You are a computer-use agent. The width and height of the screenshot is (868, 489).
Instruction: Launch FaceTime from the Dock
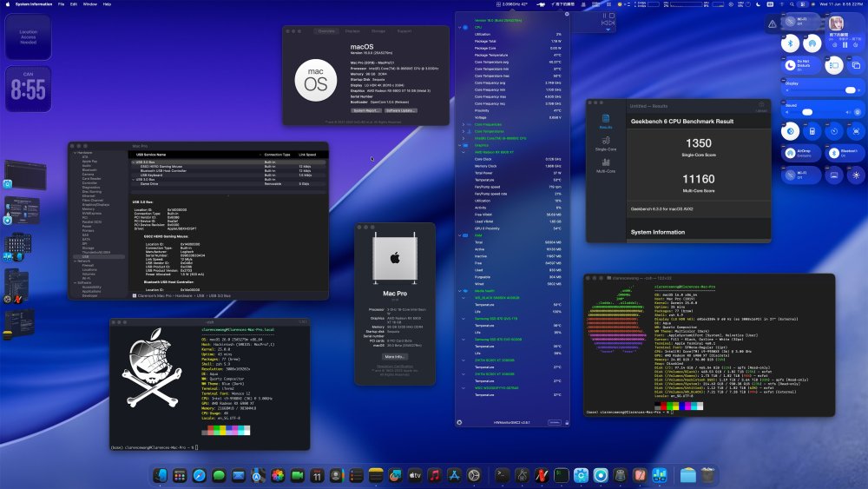(297, 475)
